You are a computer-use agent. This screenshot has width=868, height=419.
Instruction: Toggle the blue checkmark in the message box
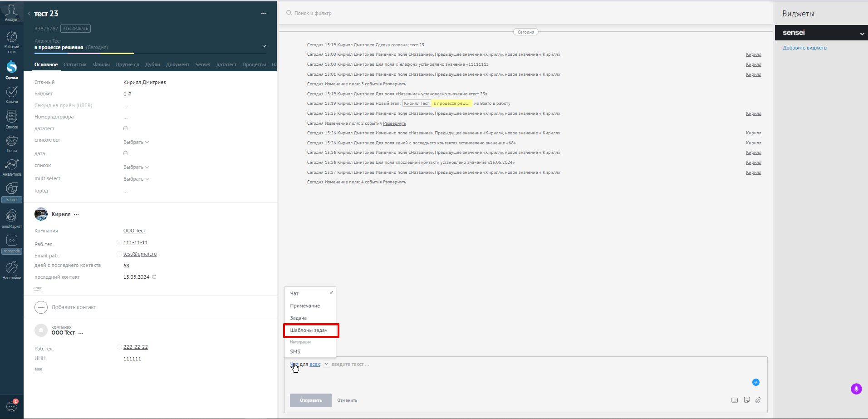click(x=755, y=382)
